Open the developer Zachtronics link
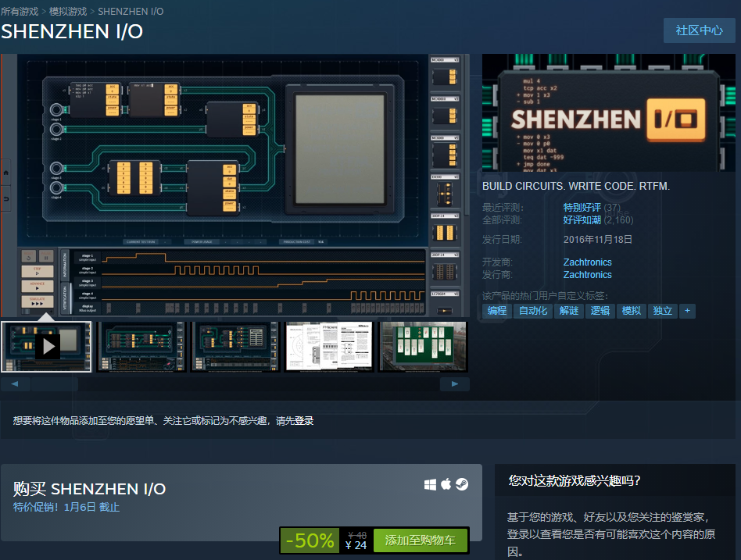This screenshot has height=560, width=741. 588,262
